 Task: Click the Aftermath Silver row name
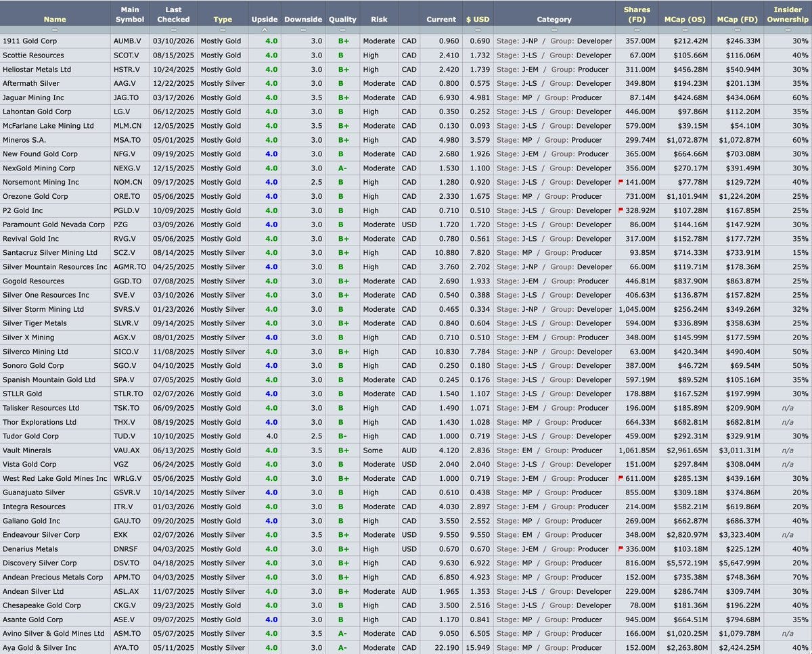coord(31,84)
